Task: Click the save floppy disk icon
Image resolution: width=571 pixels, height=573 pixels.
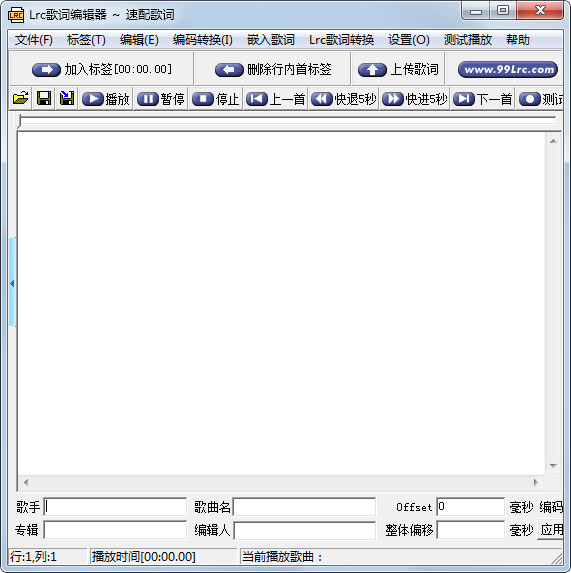Action: (x=44, y=98)
